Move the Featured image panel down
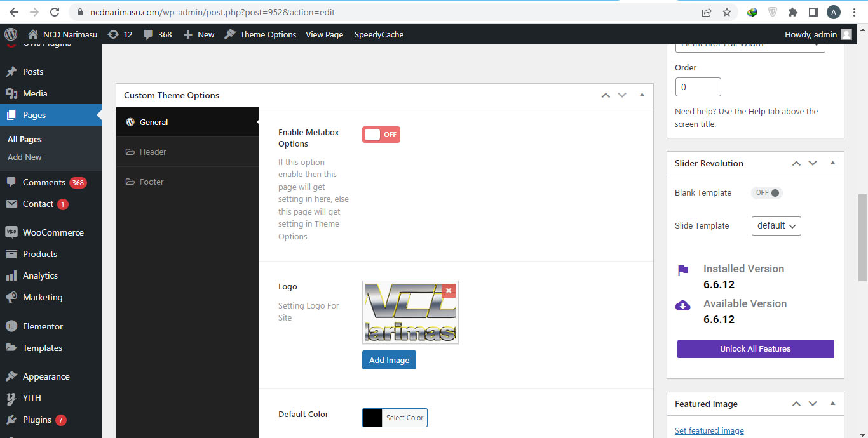 pos(813,404)
